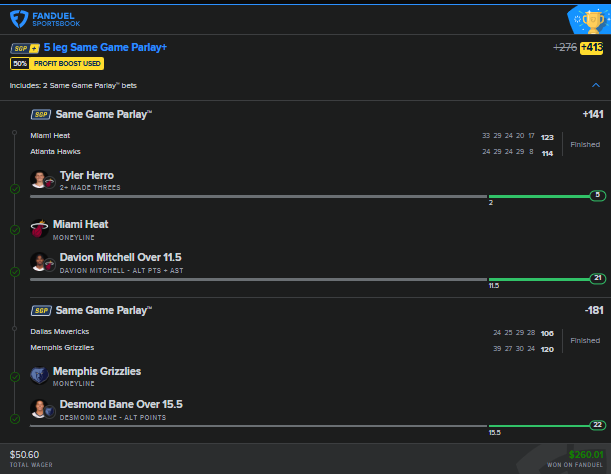
Task: Click the green check next to Miami Heat moneyline
Action: tap(15, 230)
